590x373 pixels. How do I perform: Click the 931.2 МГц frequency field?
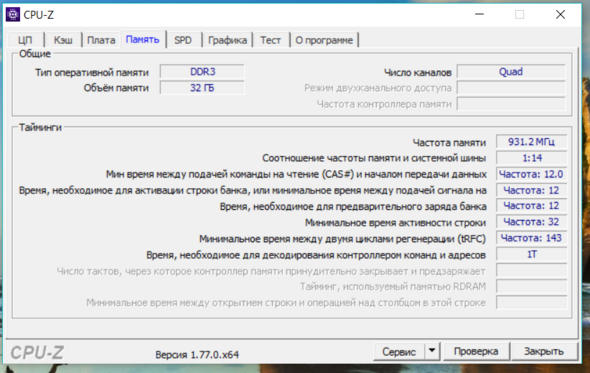(531, 142)
